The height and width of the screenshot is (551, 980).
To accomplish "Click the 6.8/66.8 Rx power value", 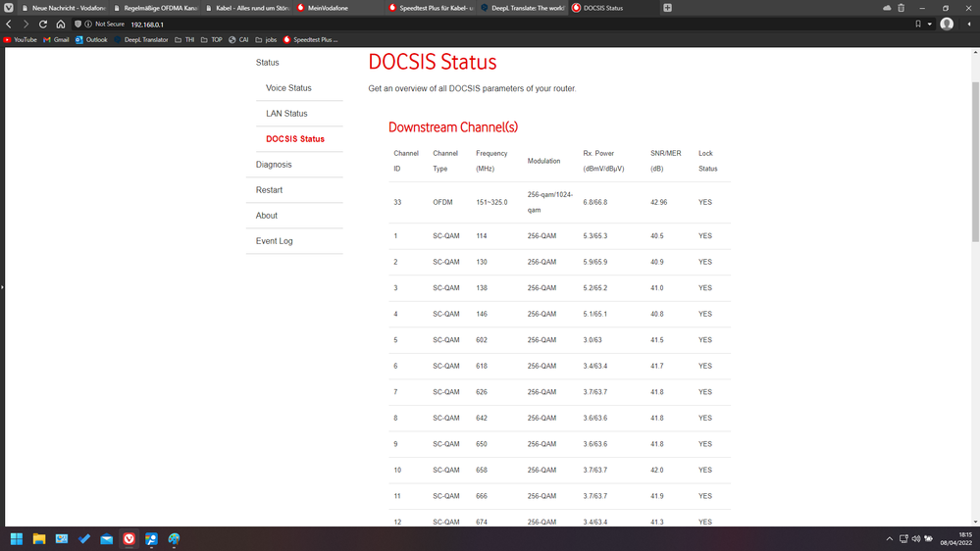I will (595, 202).
